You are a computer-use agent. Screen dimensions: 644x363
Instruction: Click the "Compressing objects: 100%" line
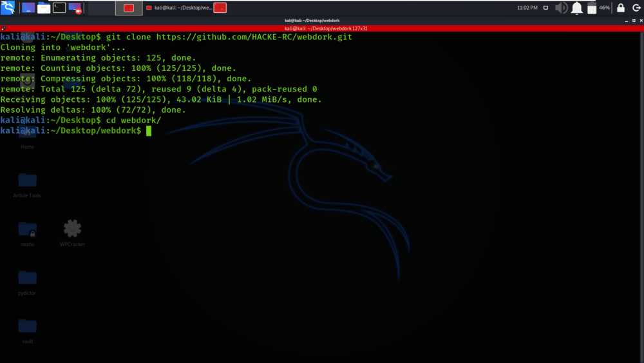click(126, 79)
